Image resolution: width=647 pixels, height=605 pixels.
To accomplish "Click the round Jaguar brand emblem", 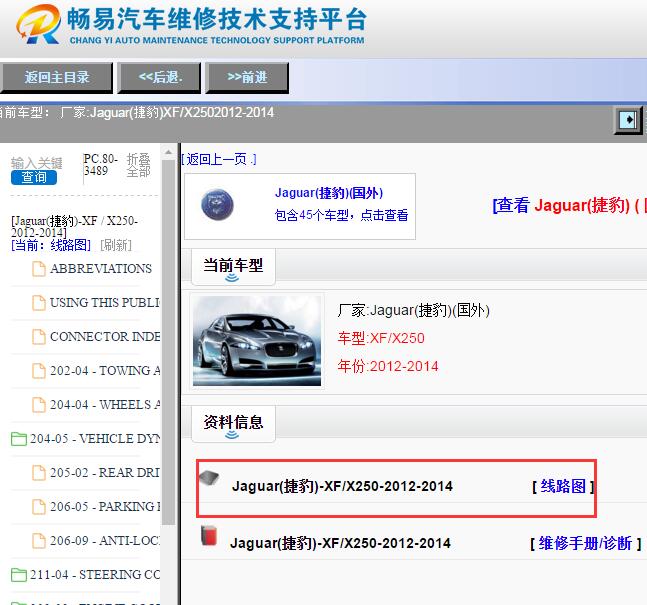I will tap(217, 205).
